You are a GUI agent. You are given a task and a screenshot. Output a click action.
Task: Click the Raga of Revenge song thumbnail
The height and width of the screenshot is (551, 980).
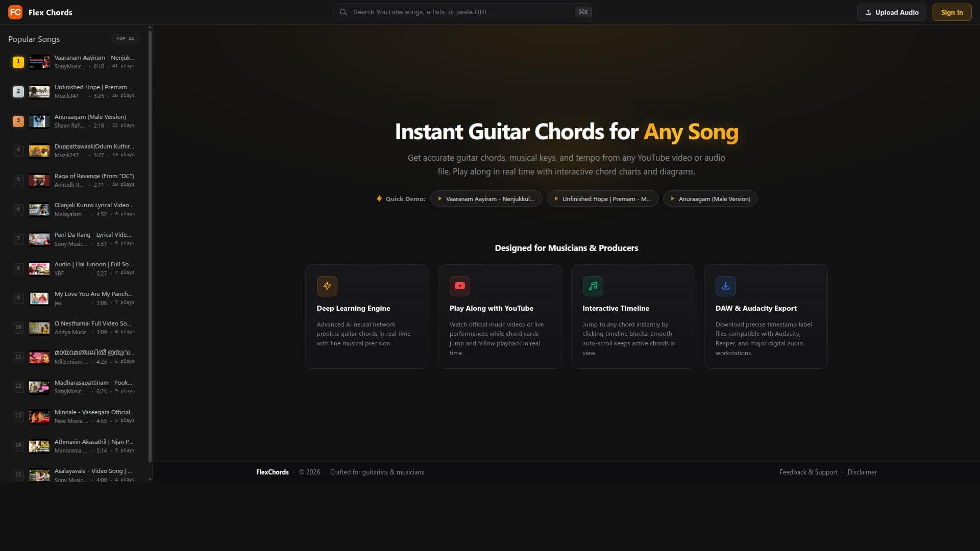tap(39, 181)
